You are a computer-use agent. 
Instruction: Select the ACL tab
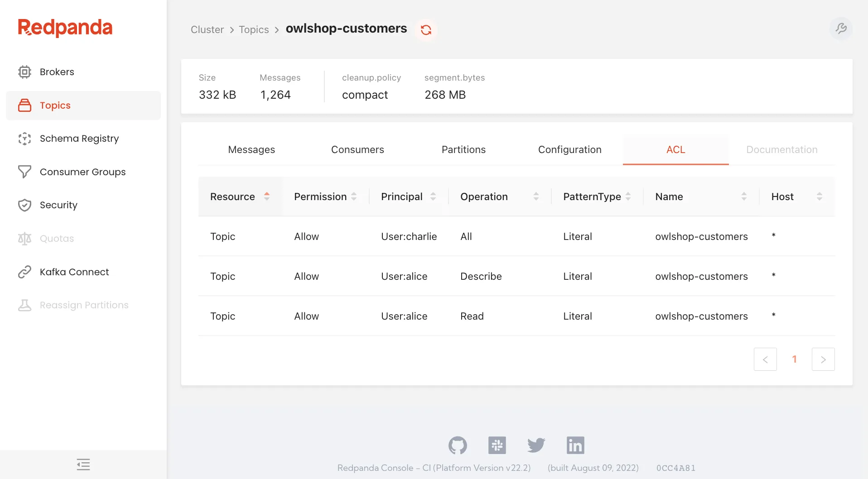675,150
